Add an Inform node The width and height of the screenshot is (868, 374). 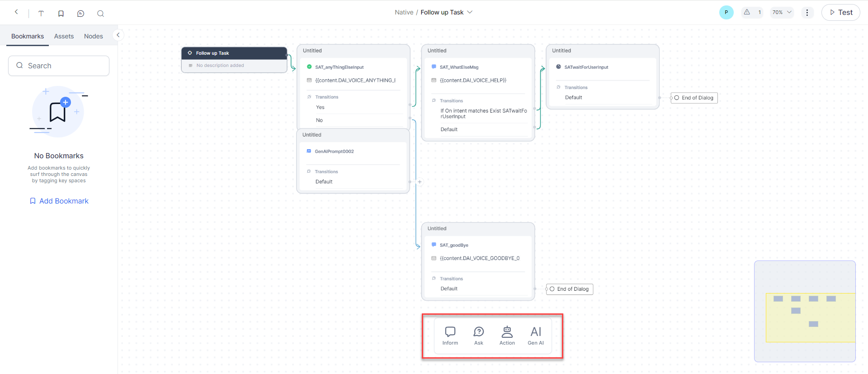450,336
